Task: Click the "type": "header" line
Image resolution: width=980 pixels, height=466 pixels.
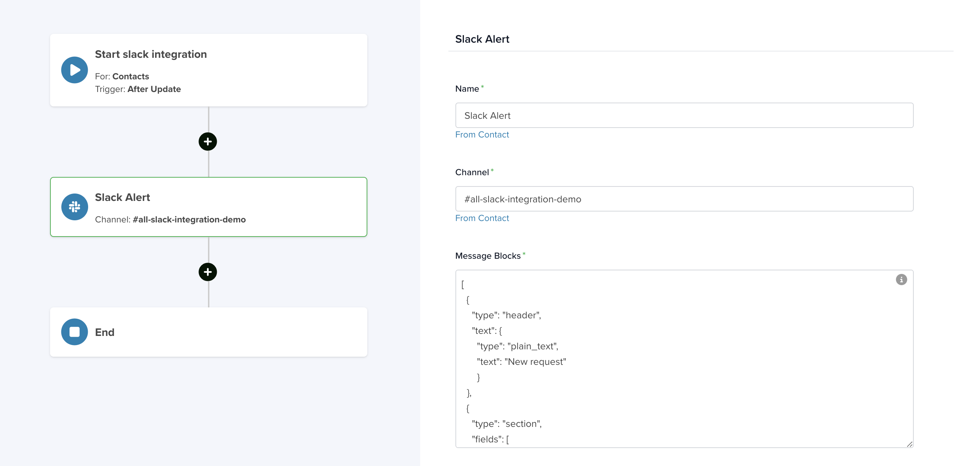Action: pos(506,315)
